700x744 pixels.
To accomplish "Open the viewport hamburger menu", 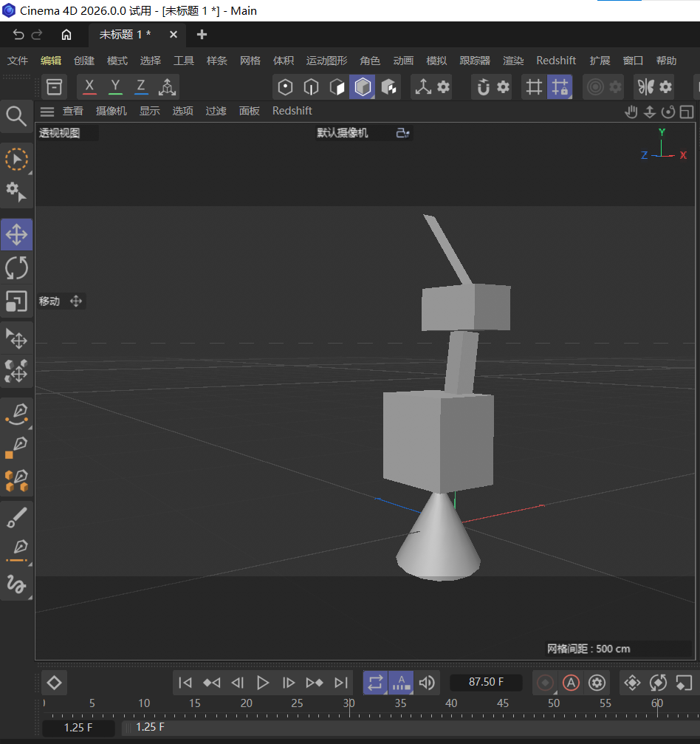I will (47, 111).
